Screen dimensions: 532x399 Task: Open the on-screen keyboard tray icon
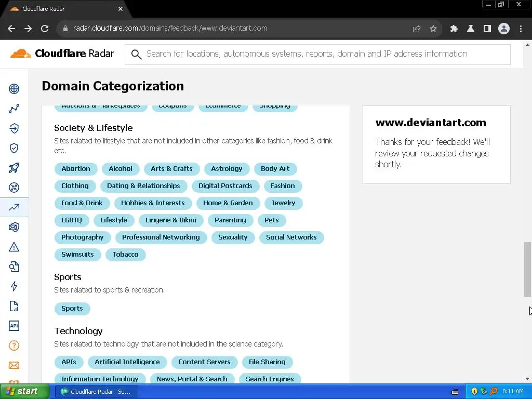(455, 392)
